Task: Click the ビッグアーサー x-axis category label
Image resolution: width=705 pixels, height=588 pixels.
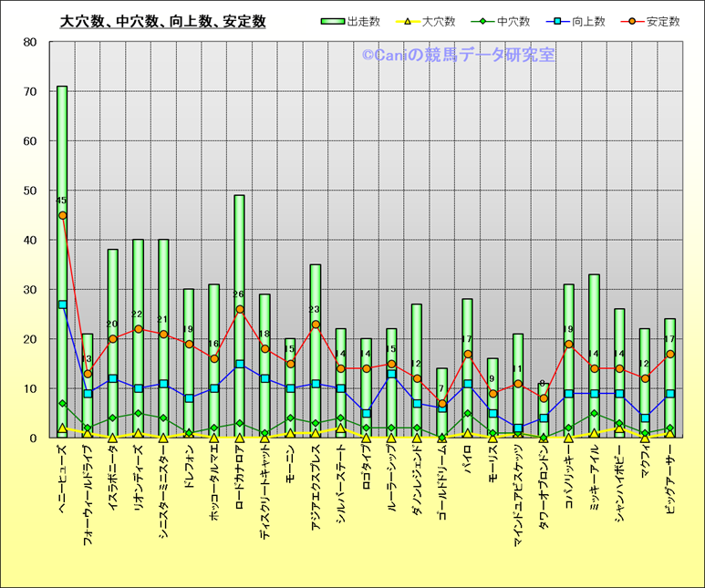Action: [669, 483]
